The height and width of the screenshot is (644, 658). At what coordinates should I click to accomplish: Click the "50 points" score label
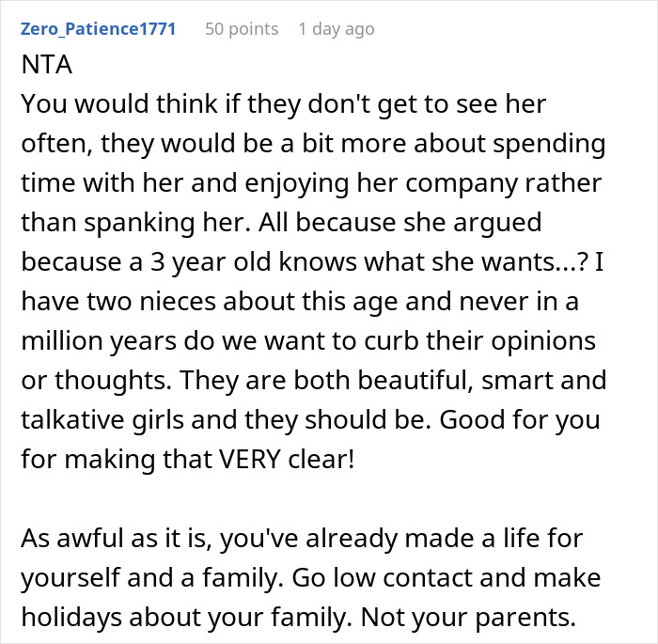click(x=242, y=29)
